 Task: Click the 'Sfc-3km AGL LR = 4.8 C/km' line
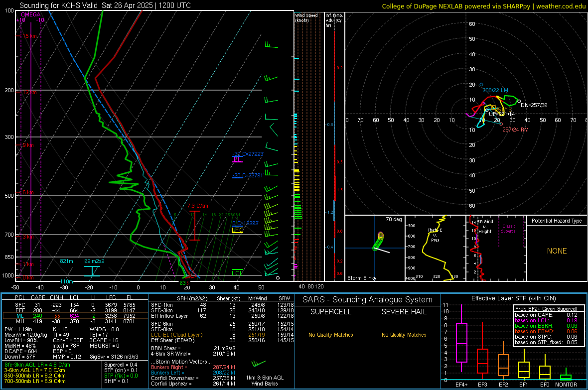pos(37,365)
